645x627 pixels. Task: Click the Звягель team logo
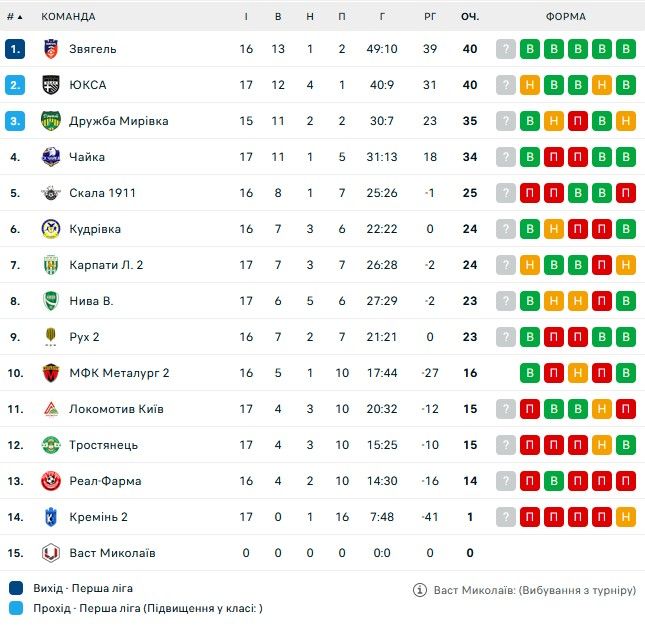(51, 49)
